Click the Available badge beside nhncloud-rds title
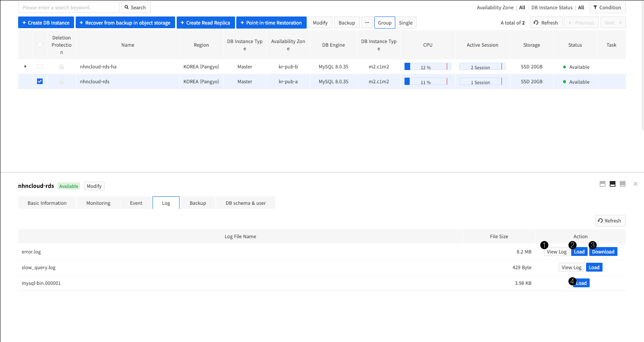 pyautogui.click(x=69, y=186)
